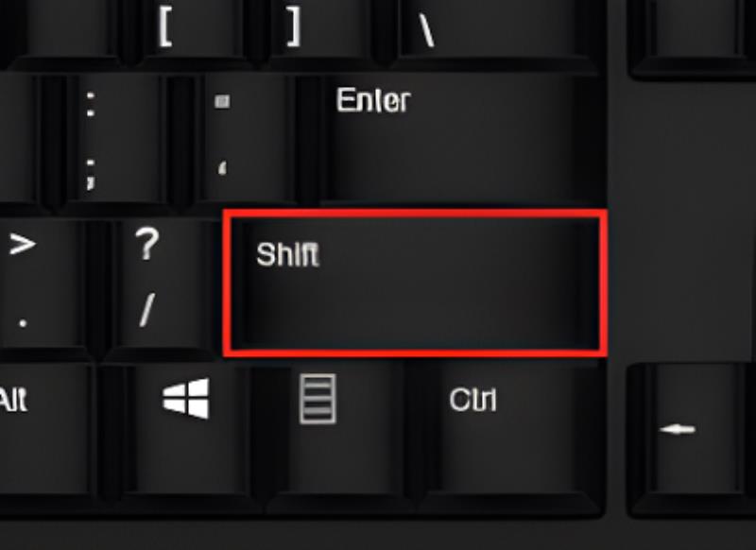756x550 pixels.
Task: Click the Enter key
Action: point(458,137)
